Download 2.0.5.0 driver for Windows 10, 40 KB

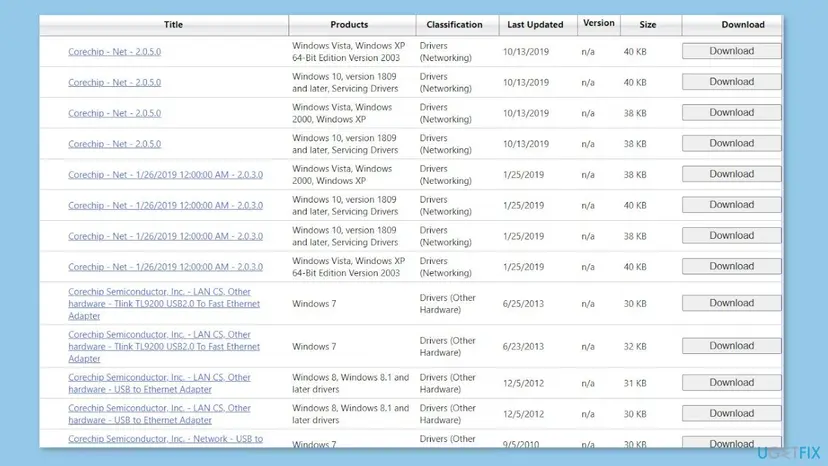click(x=731, y=81)
